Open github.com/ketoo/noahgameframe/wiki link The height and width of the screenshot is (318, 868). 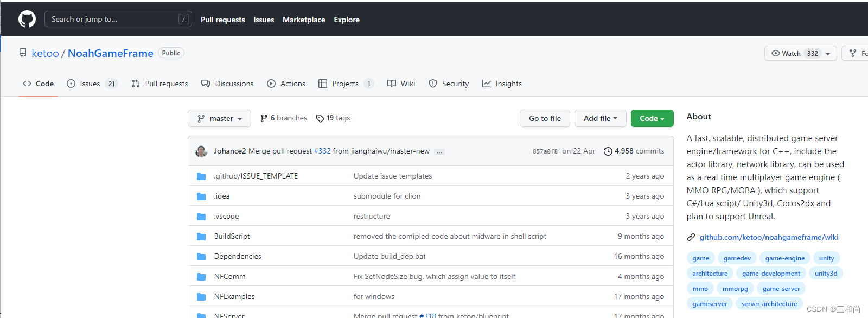pos(769,237)
